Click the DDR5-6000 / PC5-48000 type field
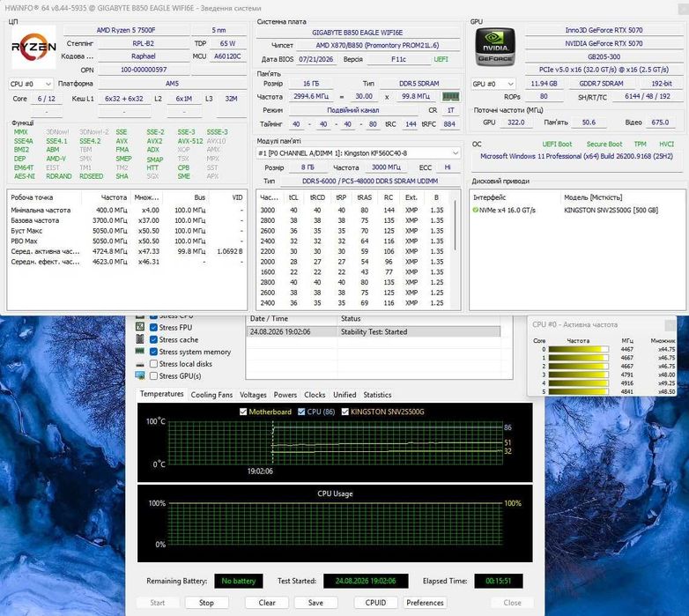 369,181
